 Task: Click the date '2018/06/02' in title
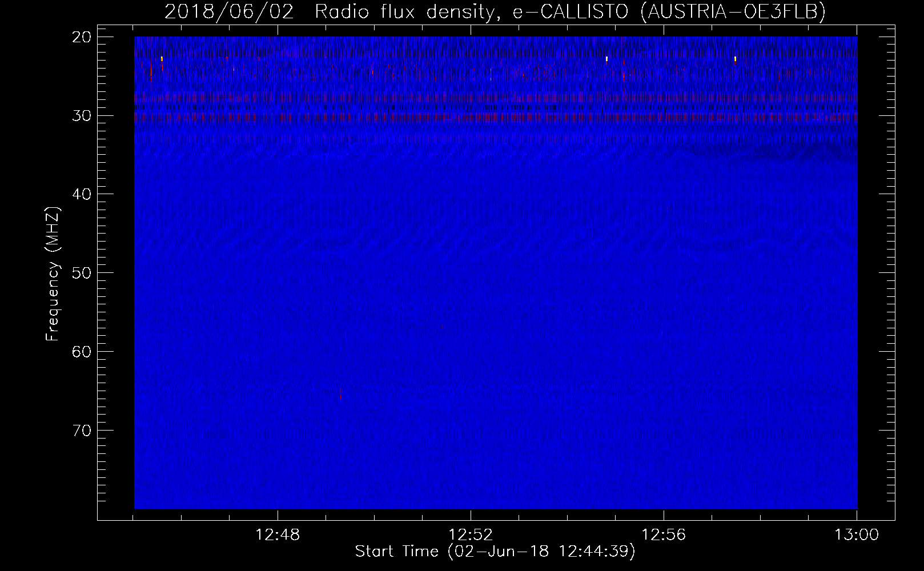pos(229,11)
